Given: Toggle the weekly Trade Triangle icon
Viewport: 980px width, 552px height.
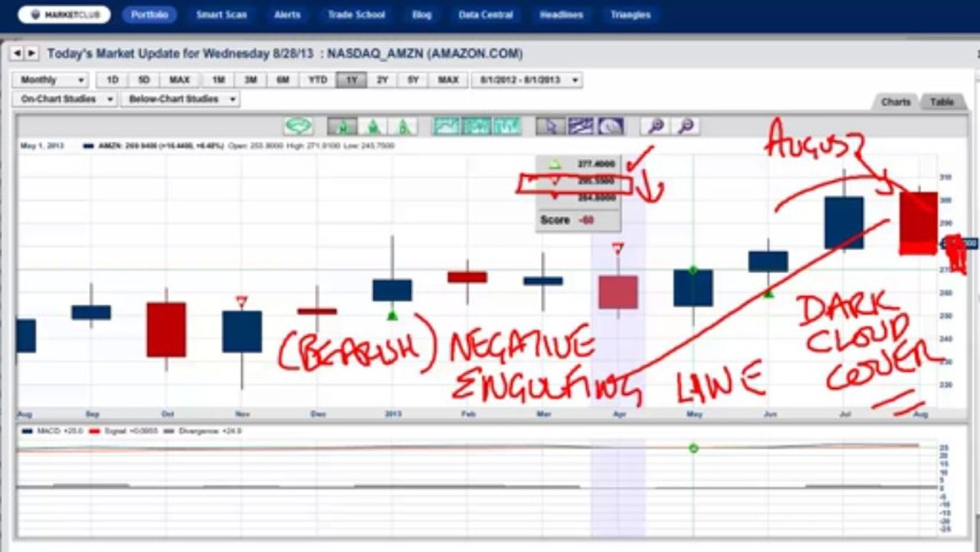Looking at the screenshot, I should point(373,127).
